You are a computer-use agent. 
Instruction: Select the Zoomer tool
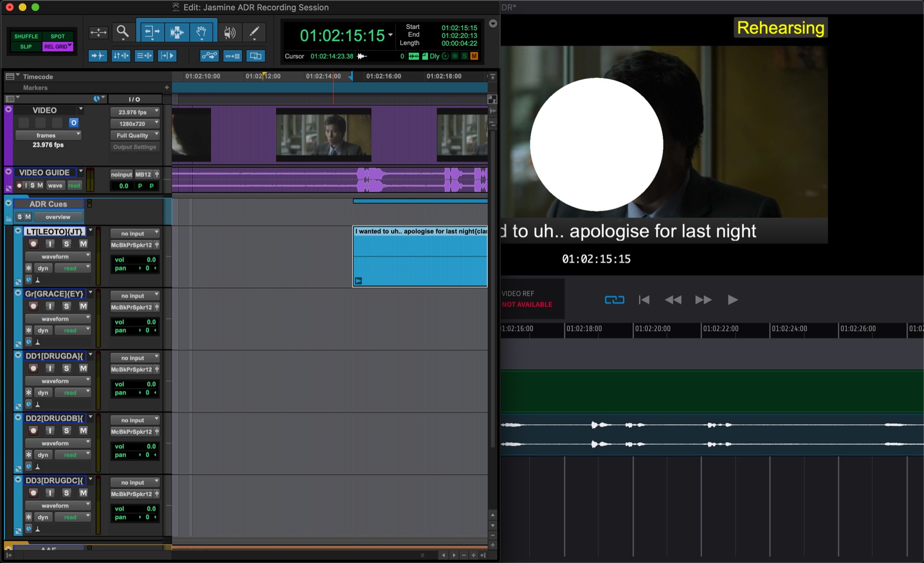(x=123, y=32)
